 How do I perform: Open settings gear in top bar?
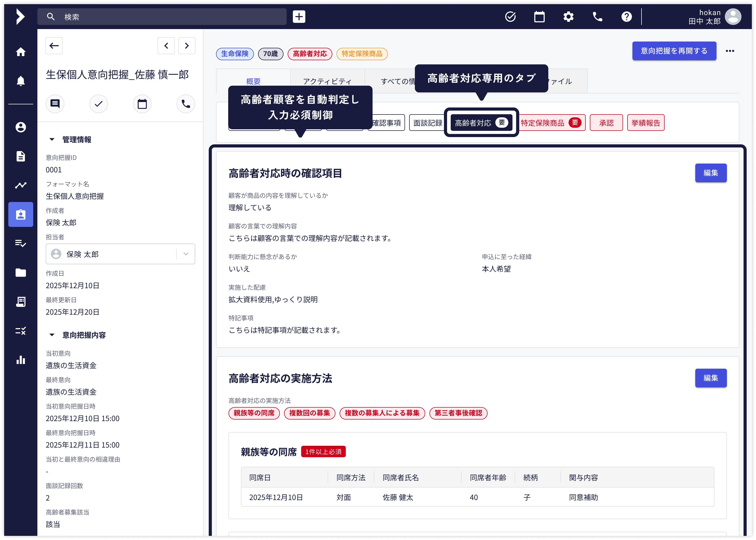pyautogui.click(x=569, y=17)
